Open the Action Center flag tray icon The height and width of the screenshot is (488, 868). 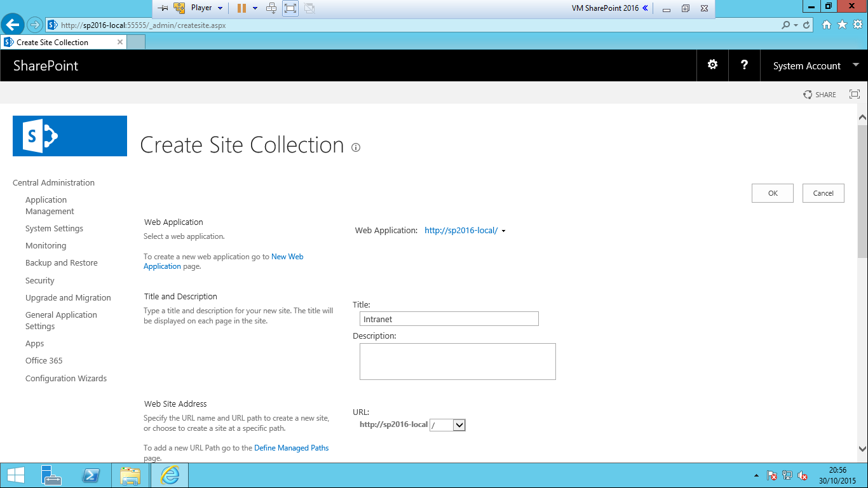[772, 475]
